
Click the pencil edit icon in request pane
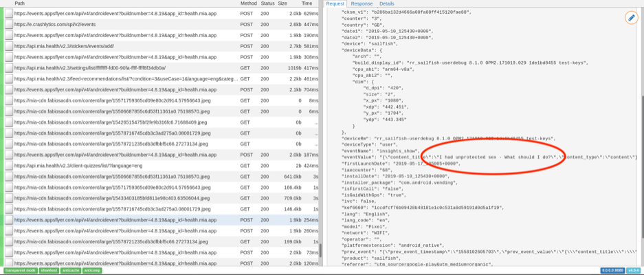tap(631, 18)
